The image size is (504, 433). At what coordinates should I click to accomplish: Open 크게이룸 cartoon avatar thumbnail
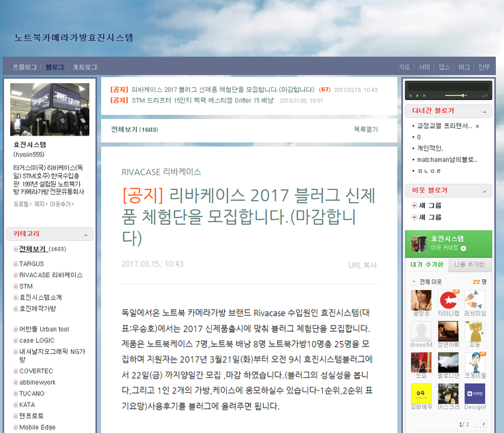click(x=475, y=362)
